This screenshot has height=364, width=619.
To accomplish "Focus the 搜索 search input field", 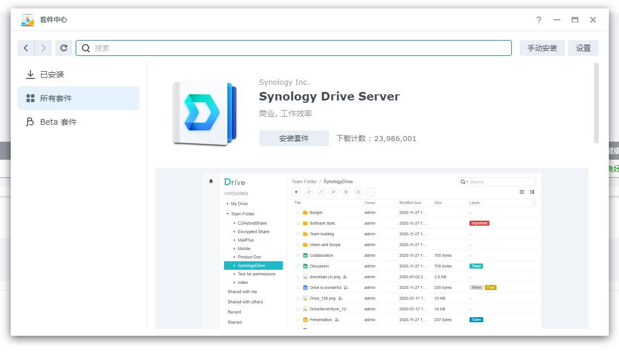I will (x=299, y=48).
